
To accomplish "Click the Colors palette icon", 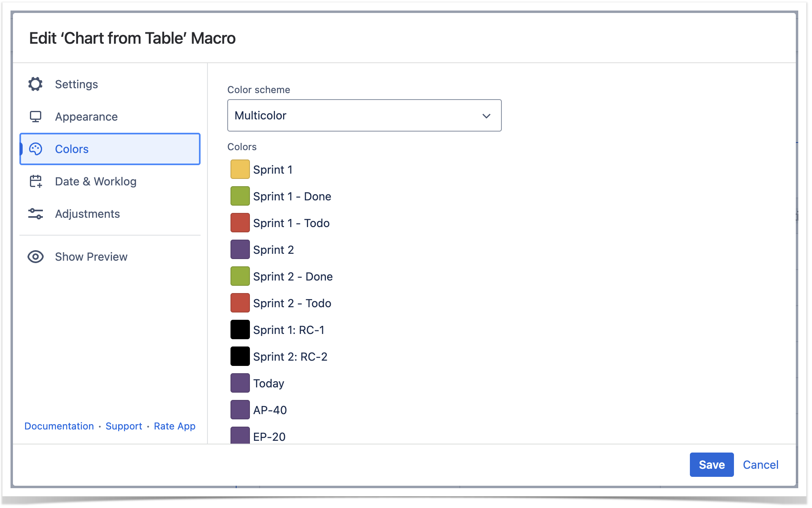I will [x=36, y=149].
